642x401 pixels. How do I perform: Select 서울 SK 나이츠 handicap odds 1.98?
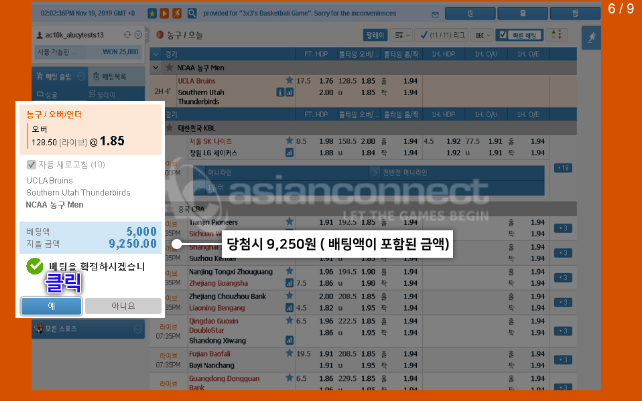point(326,141)
